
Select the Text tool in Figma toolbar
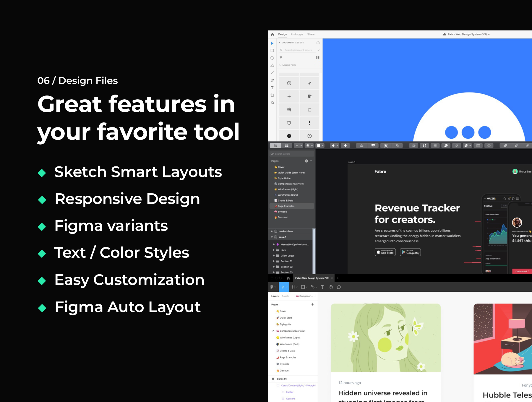[x=322, y=287]
